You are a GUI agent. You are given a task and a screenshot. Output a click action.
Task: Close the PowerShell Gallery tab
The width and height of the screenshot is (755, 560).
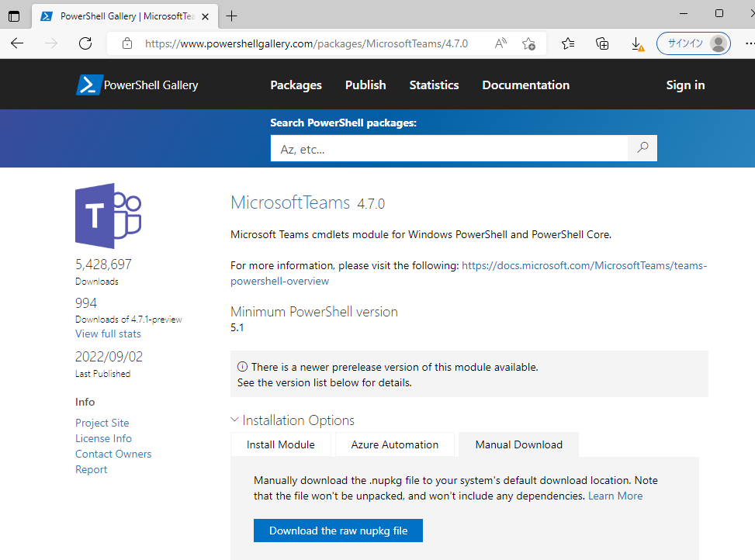205,16
